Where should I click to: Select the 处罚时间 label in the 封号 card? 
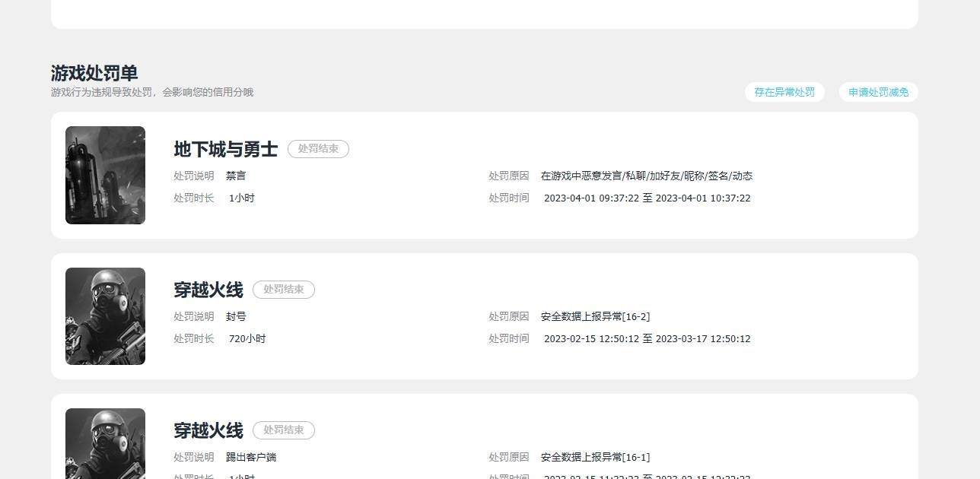coord(509,338)
